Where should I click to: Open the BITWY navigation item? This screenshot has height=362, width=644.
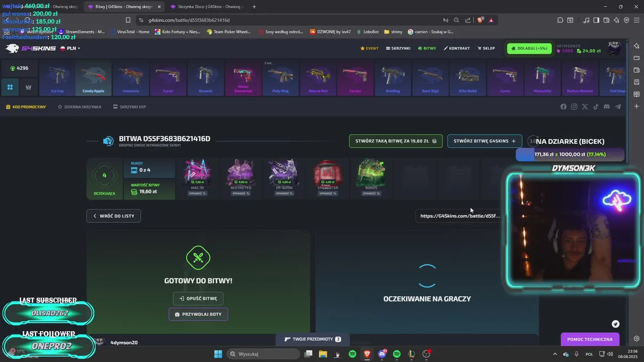pyautogui.click(x=427, y=48)
